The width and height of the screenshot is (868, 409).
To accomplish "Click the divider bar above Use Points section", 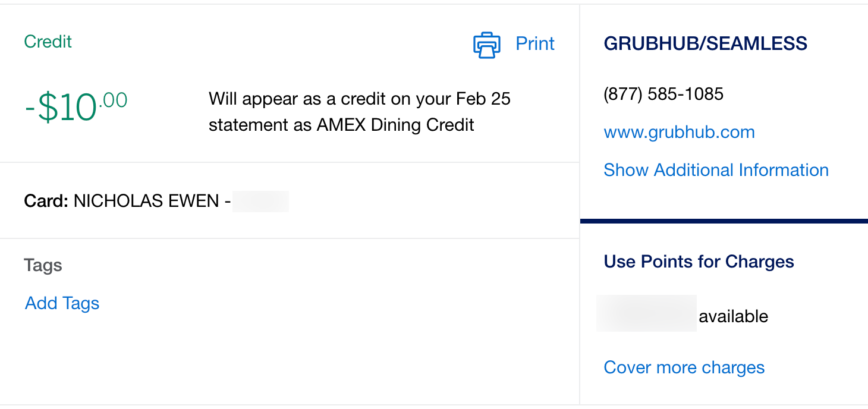I will pos(724,221).
